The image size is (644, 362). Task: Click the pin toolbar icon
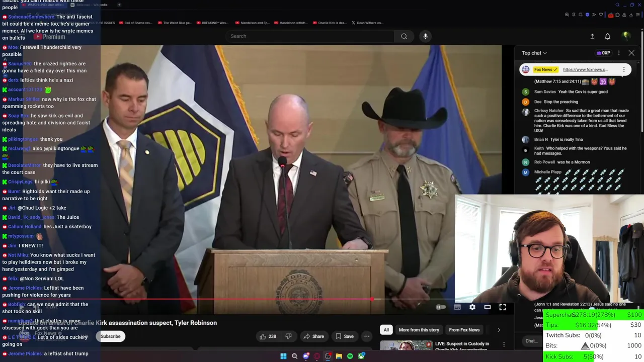point(574,15)
